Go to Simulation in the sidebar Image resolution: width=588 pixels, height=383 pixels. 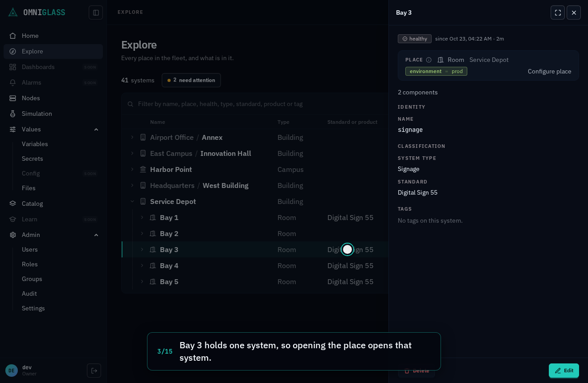[x=53, y=114]
